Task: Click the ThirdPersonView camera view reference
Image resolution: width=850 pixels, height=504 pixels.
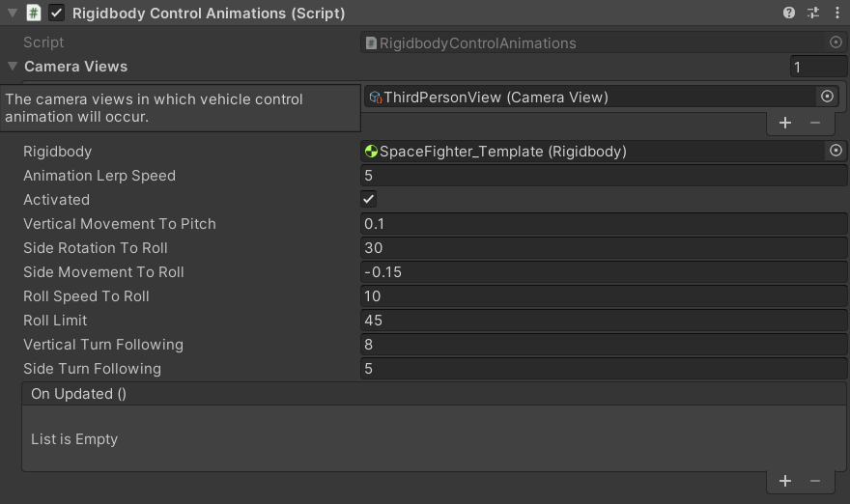Action: click(589, 97)
